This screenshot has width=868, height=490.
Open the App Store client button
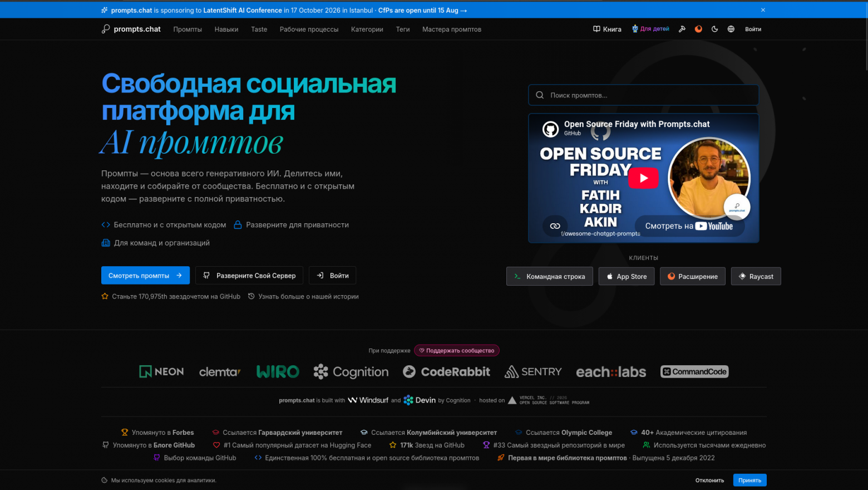[x=627, y=276]
